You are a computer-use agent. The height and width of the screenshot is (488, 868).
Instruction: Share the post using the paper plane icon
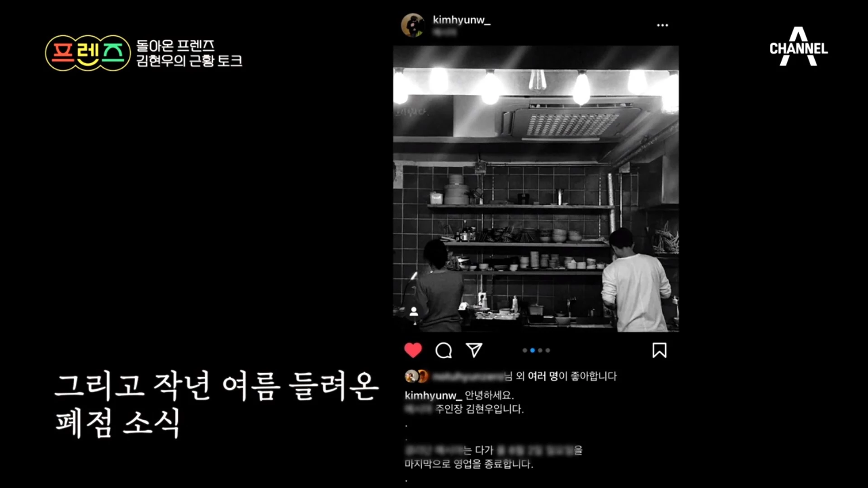[474, 350]
